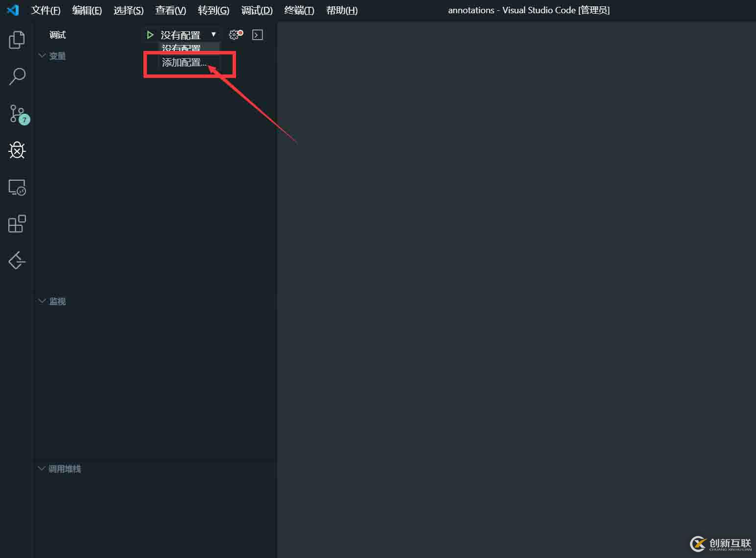Start debugging with the green play button
The image size is (756, 558).
point(150,35)
